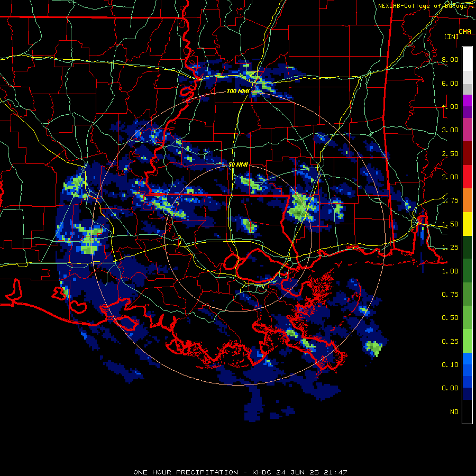This screenshot has width=476, height=476.
Task: Click the 2.00 legend value
Action: (450, 177)
